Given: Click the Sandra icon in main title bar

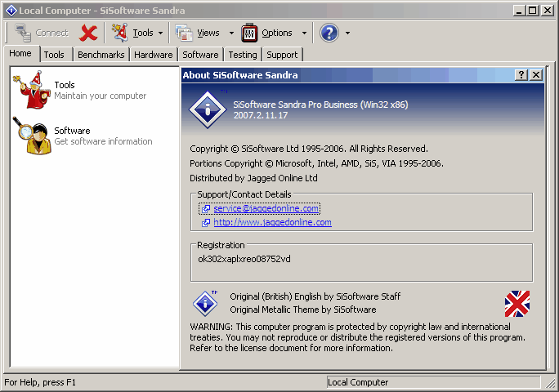Looking at the screenshot, I should pos(11,11).
